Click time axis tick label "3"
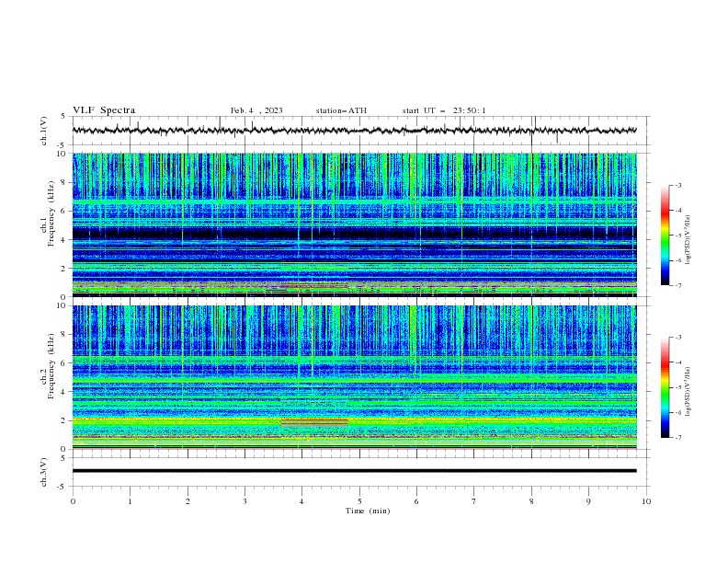728x563 pixels. 245,501
